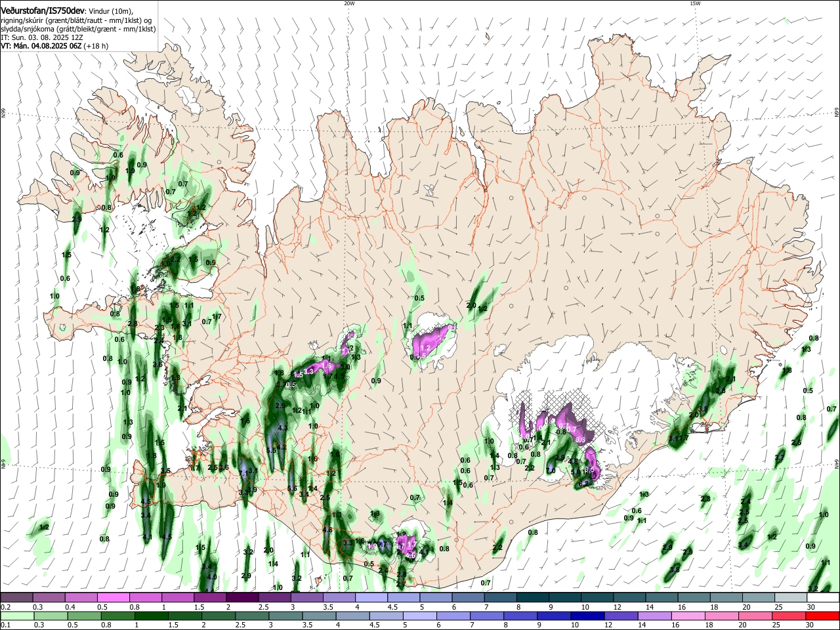
Task: Click darkest purple snow swatch between 2 and 2.5
Action: pos(242,597)
